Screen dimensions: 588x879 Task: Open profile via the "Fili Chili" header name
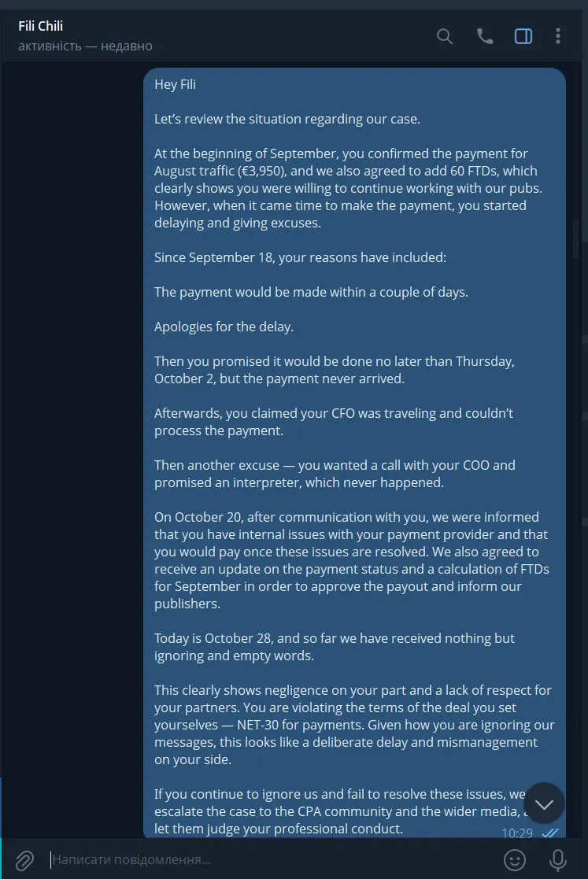click(x=41, y=27)
